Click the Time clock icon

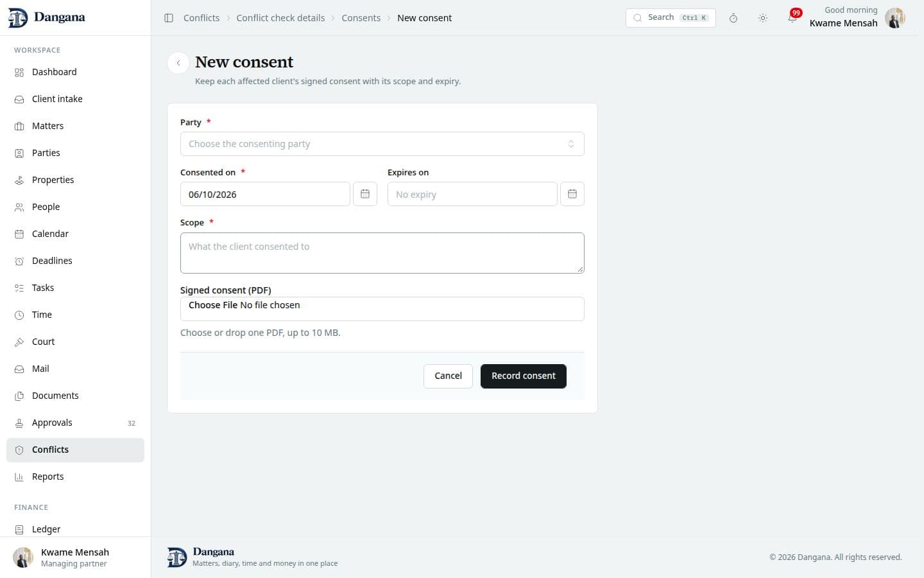coord(19,315)
